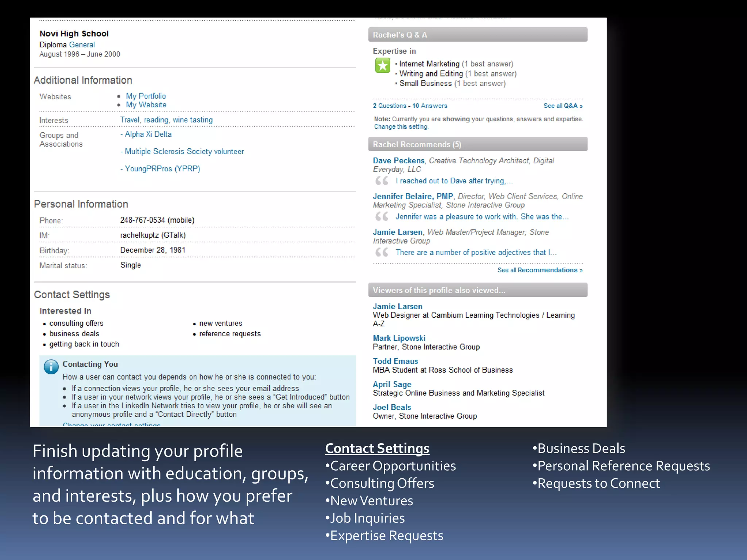
Task: Click the phone number 248-767-0534
Action: click(143, 220)
